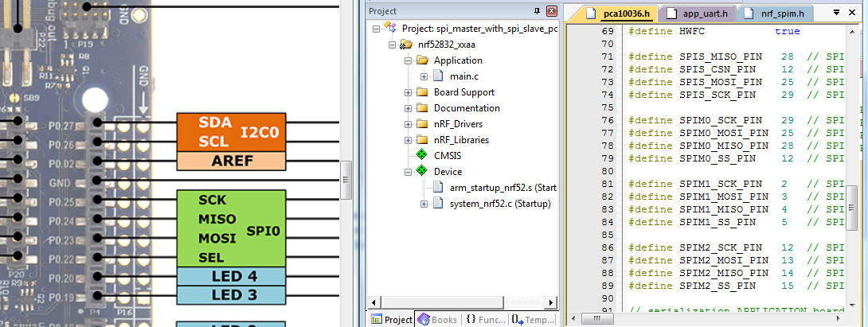Pin the Project panel with pushpin icon
The height and width of the screenshot is (327, 868).
[x=537, y=11]
